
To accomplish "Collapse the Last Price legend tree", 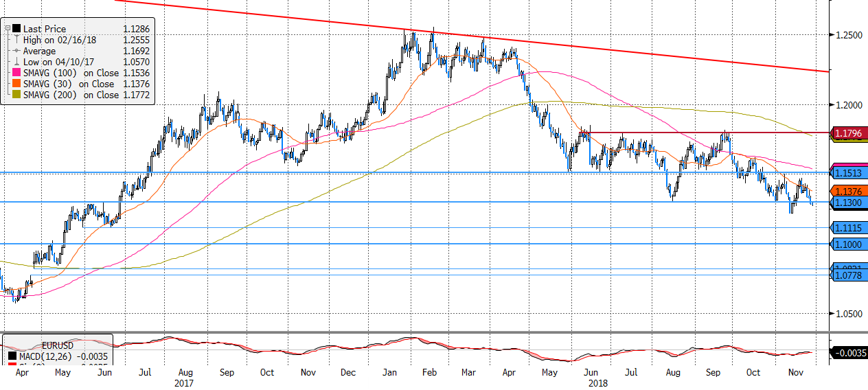I will (8, 29).
